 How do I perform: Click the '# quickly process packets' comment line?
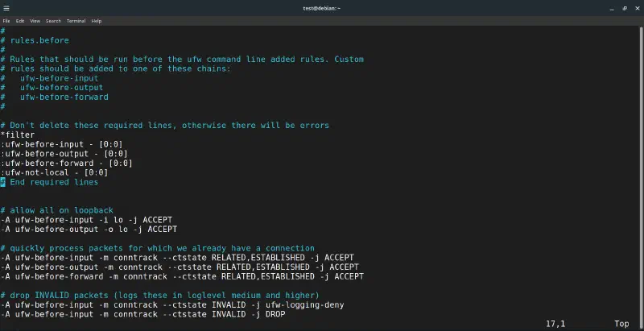(x=157, y=248)
